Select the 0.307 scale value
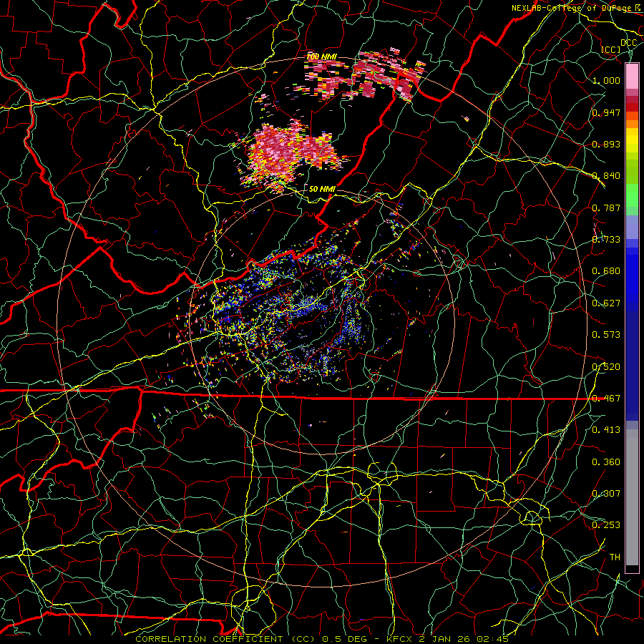Image resolution: width=644 pixels, height=644 pixels. tap(606, 494)
